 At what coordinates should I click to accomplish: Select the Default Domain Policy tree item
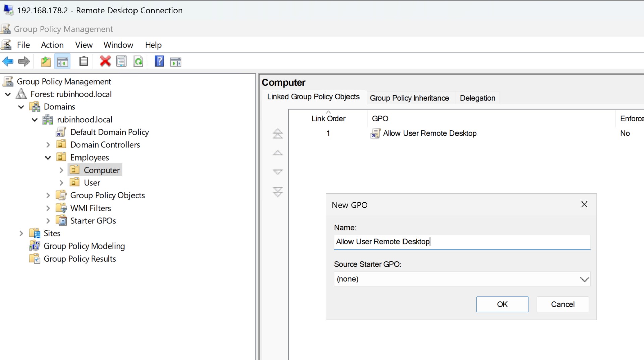(x=109, y=132)
